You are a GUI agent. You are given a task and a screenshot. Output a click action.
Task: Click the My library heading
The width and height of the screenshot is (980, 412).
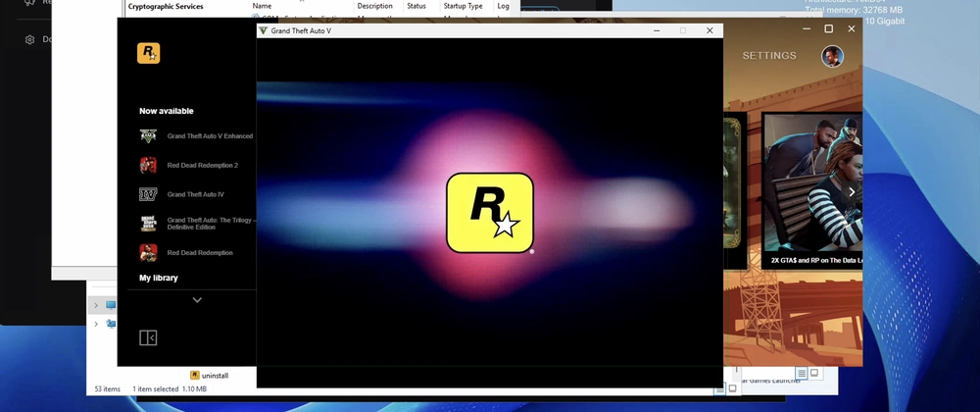tap(159, 278)
